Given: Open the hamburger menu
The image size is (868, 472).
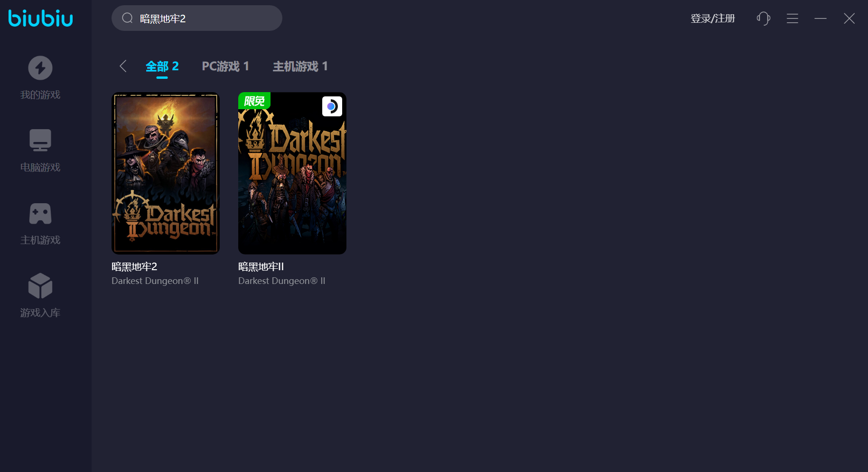Looking at the screenshot, I should [x=792, y=19].
